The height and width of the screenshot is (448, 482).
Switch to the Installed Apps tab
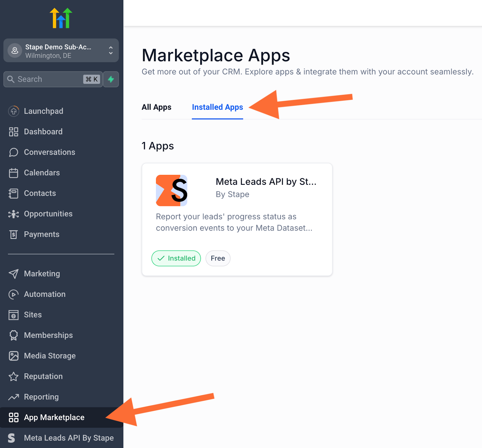(218, 107)
